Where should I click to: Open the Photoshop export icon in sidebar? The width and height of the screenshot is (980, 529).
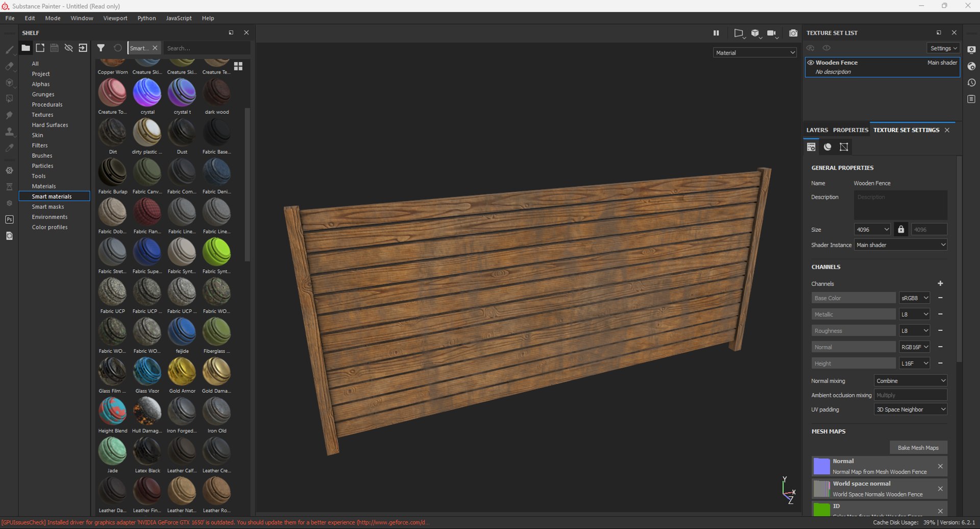(x=9, y=220)
